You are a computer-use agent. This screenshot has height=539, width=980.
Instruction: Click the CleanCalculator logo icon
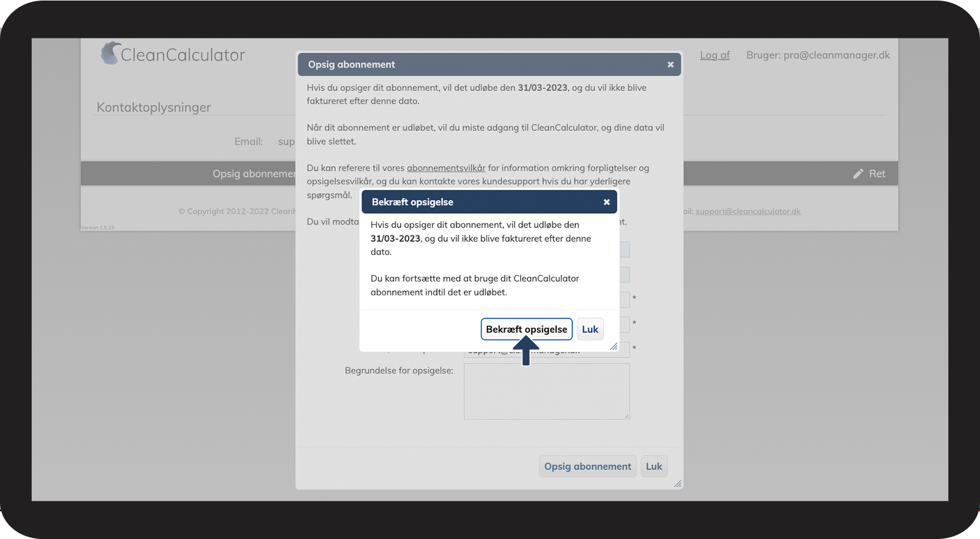click(x=110, y=53)
